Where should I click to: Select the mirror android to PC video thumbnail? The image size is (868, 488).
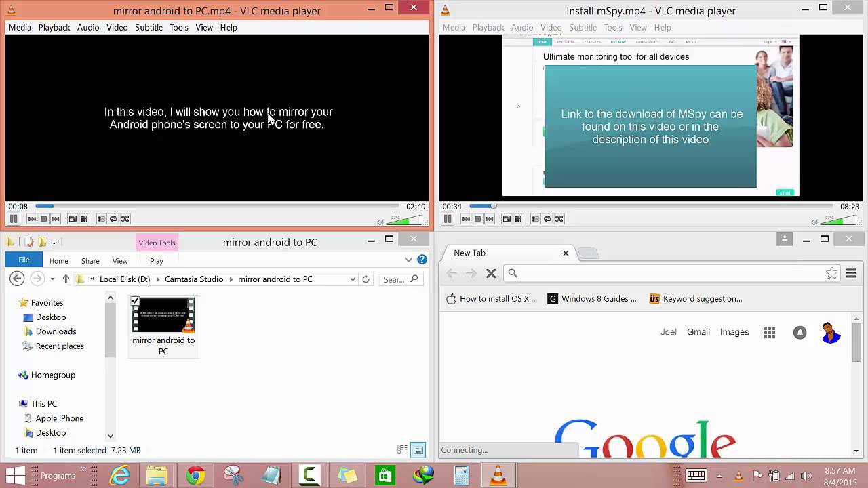(x=163, y=315)
